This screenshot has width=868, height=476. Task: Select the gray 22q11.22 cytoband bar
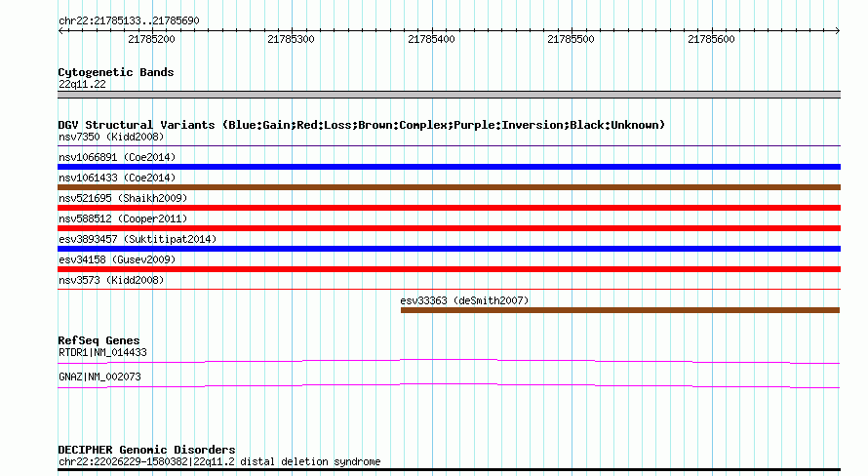449,95
